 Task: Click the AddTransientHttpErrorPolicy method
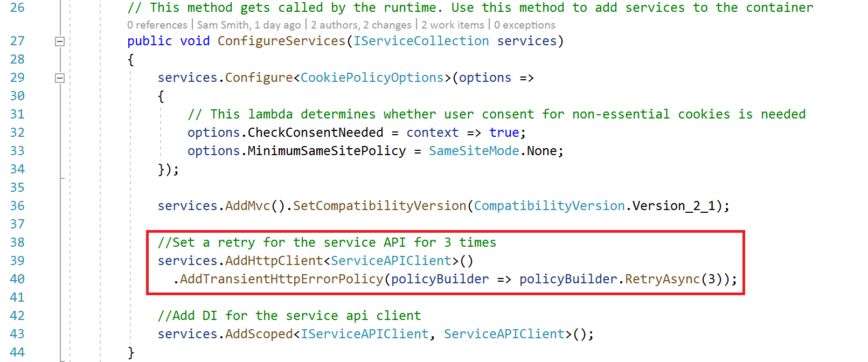[281, 279]
